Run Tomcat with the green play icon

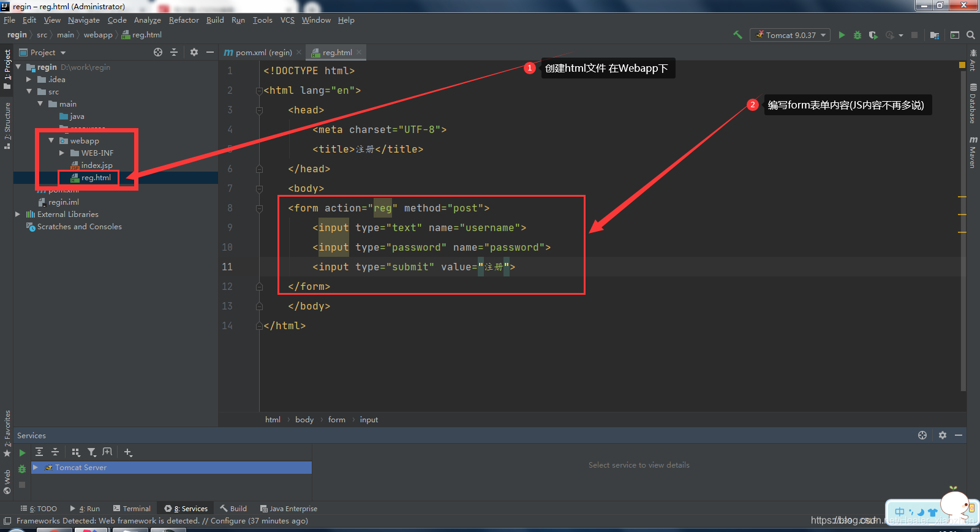[842, 35]
